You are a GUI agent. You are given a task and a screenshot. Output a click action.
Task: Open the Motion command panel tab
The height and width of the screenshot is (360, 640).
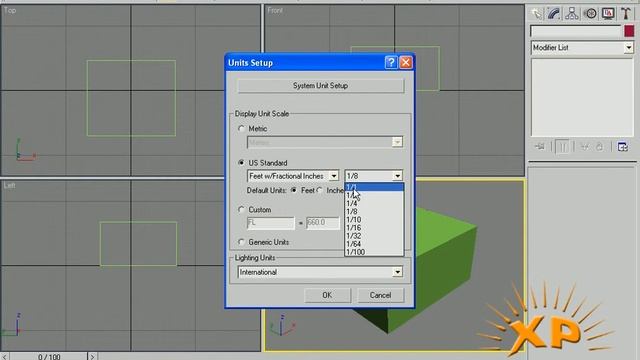[x=590, y=13]
